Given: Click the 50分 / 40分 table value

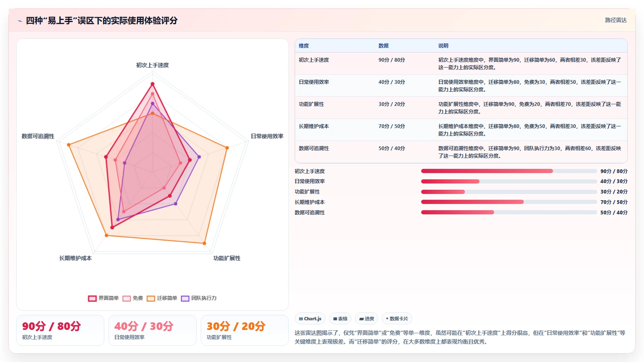Looking at the screenshot, I should click(x=391, y=148).
